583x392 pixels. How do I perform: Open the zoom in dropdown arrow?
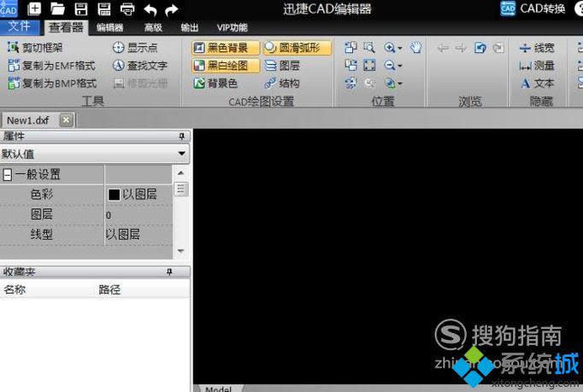[x=400, y=49]
